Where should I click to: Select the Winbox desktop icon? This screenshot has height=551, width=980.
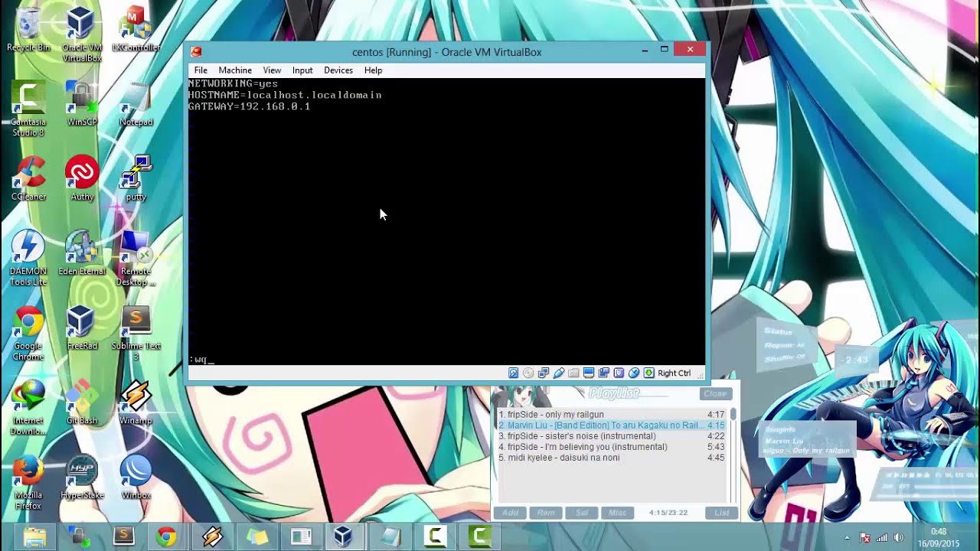point(136,478)
